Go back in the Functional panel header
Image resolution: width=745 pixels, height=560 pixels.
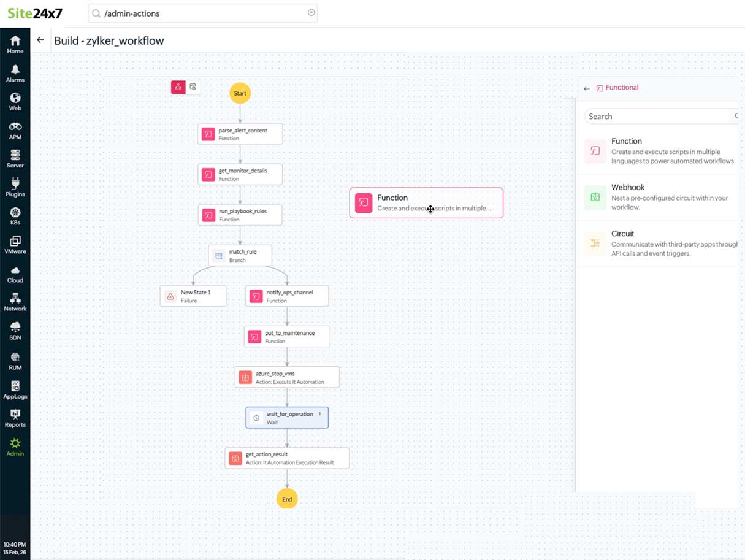586,88
